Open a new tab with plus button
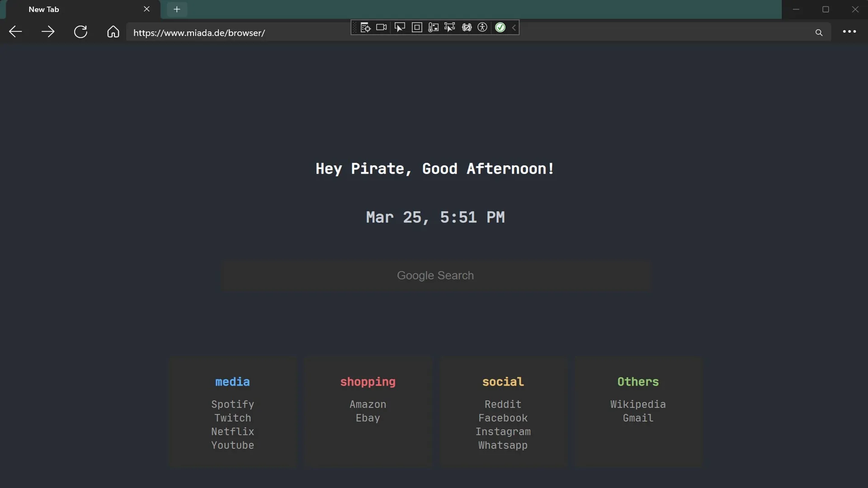868x488 pixels. tap(177, 9)
